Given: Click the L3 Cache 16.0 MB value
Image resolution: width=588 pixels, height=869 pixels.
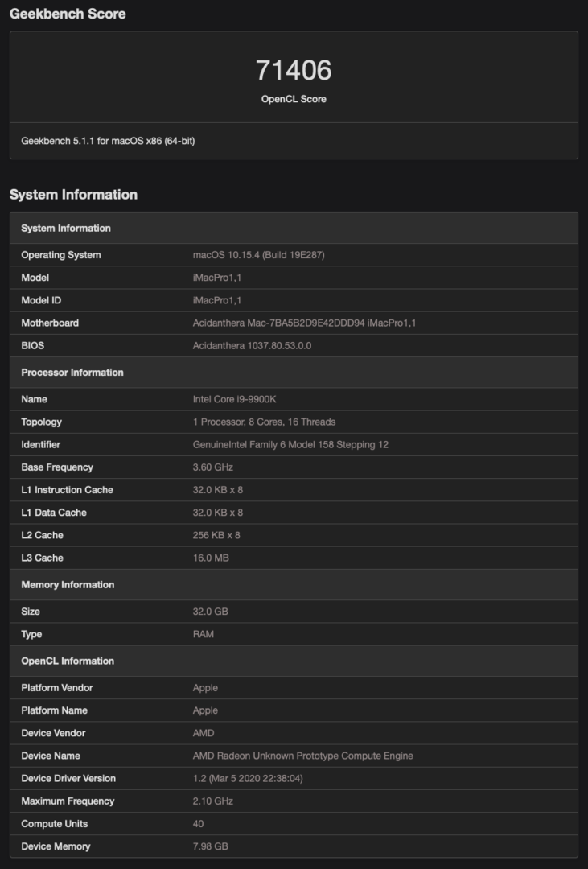Looking at the screenshot, I should (x=210, y=558).
